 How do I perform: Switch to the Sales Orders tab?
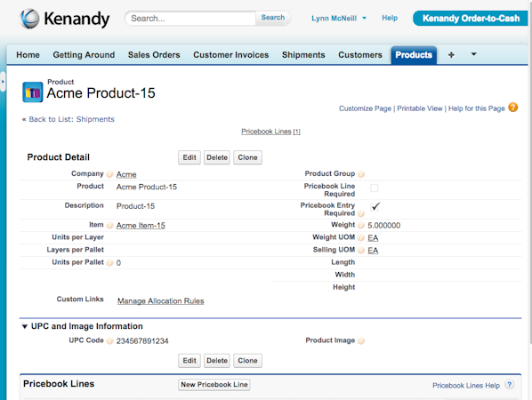154,54
